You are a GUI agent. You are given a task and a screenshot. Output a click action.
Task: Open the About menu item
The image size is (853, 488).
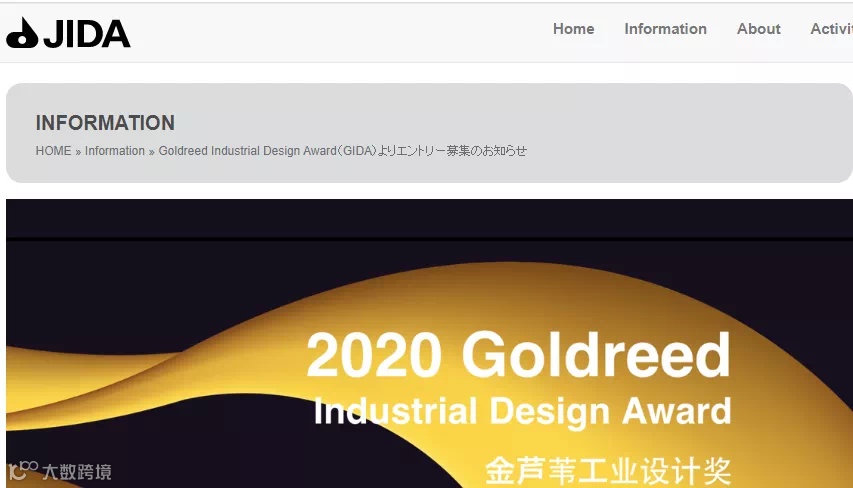[x=758, y=29]
